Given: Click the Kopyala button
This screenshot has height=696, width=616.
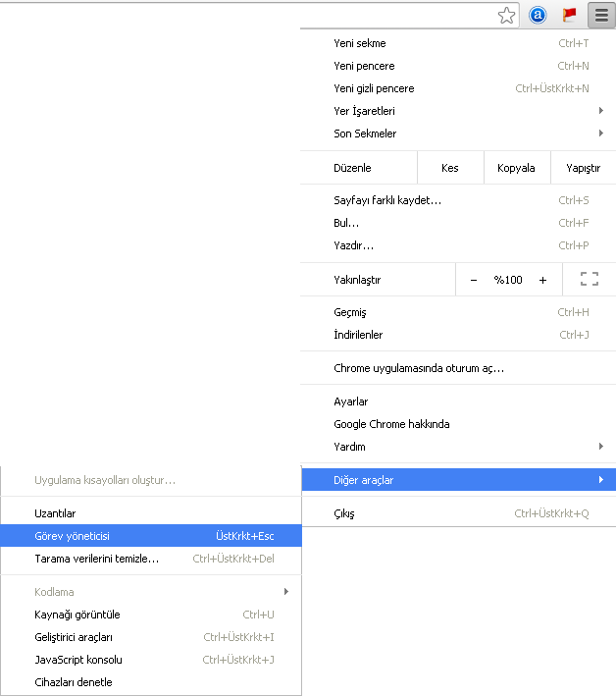Looking at the screenshot, I should coord(517,168).
